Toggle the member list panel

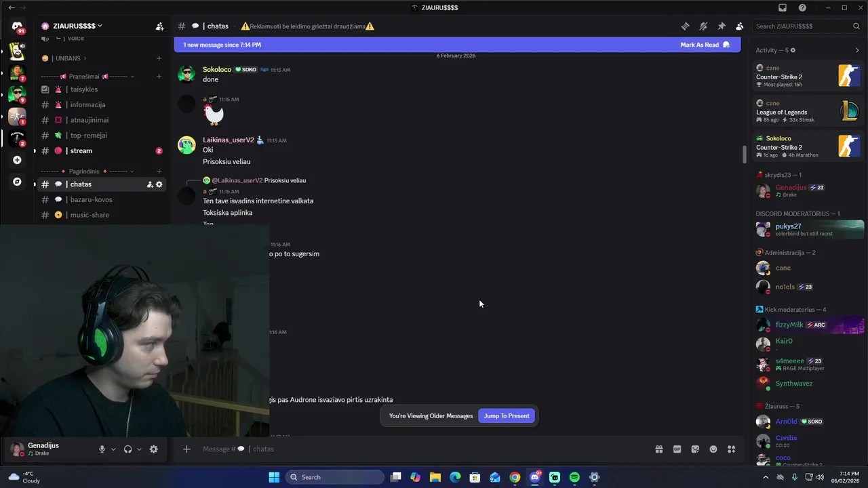pyautogui.click(x=739, y=26)
